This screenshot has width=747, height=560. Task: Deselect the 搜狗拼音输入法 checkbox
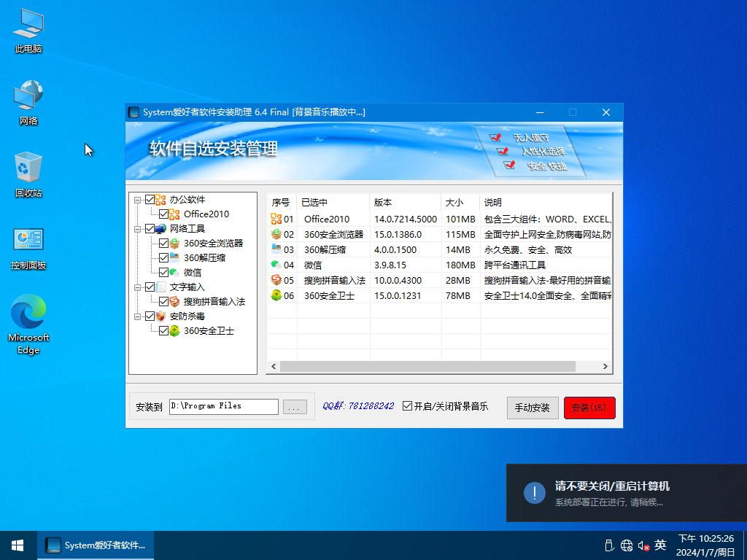click(x=163, y=301)
